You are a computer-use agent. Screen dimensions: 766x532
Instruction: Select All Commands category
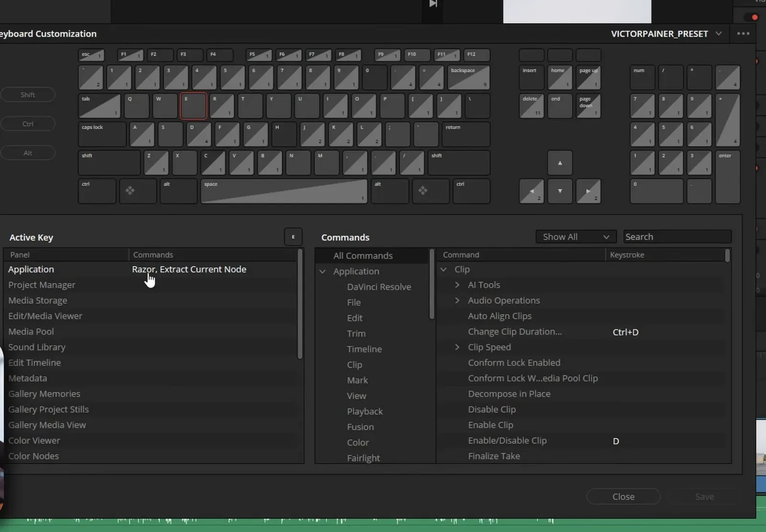click(372, 256)
